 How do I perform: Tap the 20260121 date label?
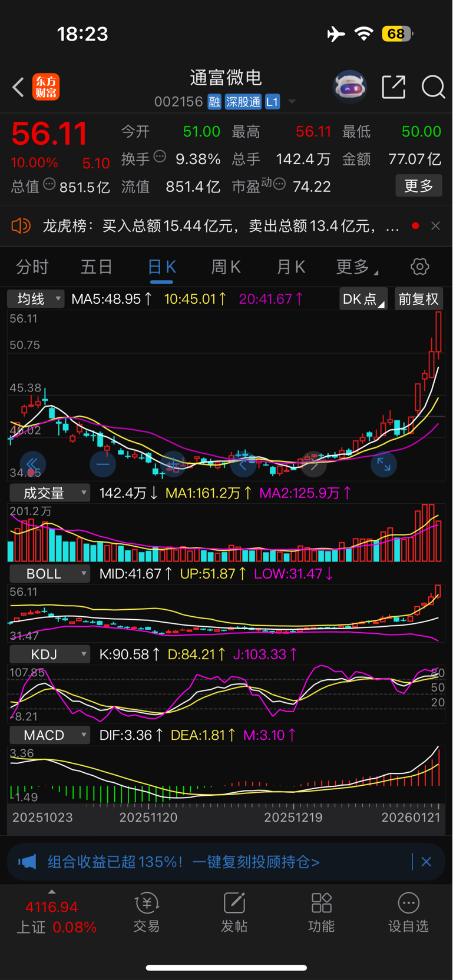411,818
